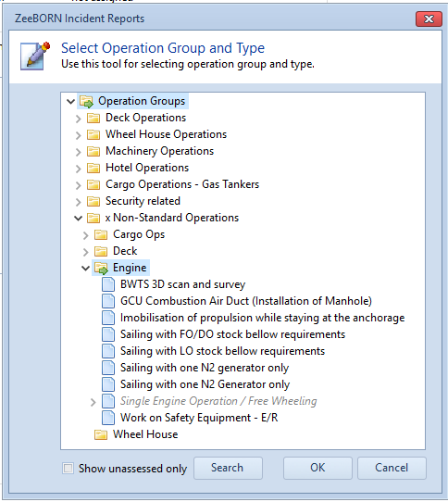Click the pencil edit icon in header
The width and height of the screenshot is (448, 502).
point(35,56)
